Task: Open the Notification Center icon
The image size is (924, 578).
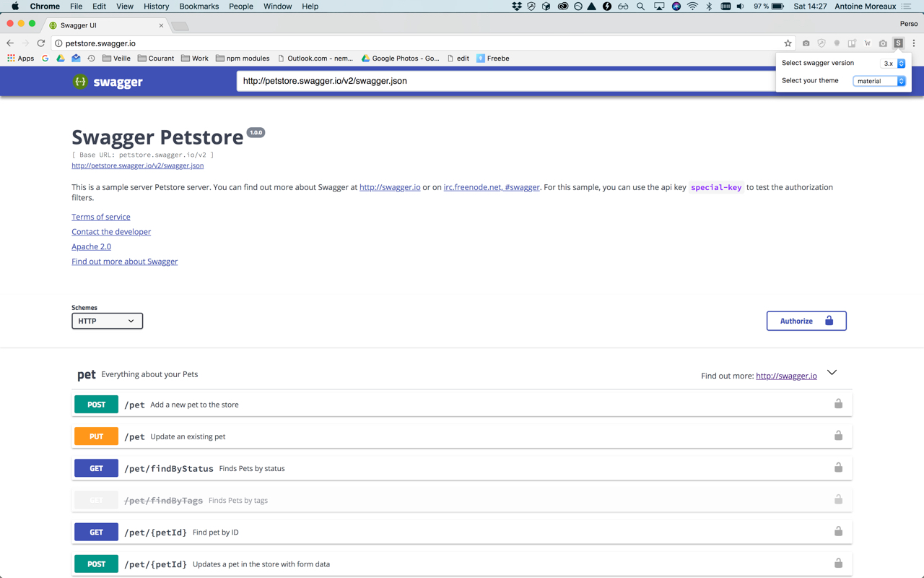Action: click(906, 7)
